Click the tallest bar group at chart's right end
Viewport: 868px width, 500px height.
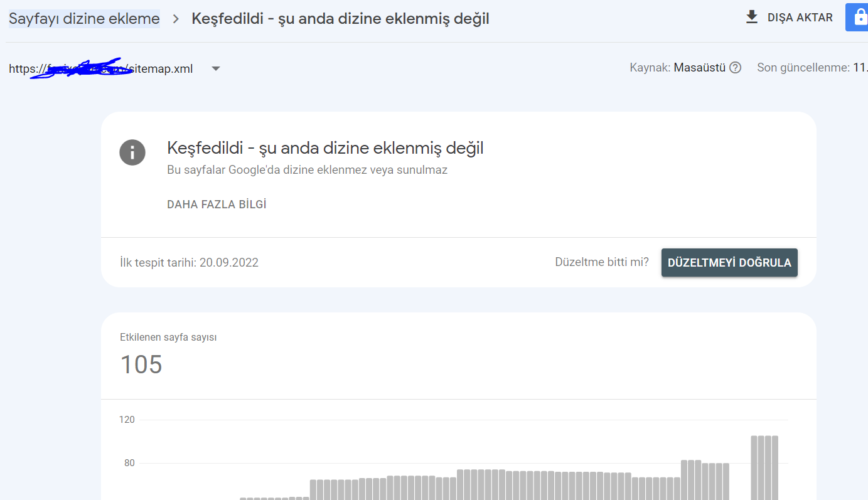(764, 467)
